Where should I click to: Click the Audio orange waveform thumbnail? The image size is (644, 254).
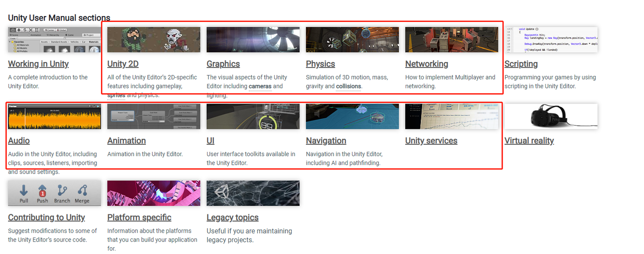(x=54, y=117)
